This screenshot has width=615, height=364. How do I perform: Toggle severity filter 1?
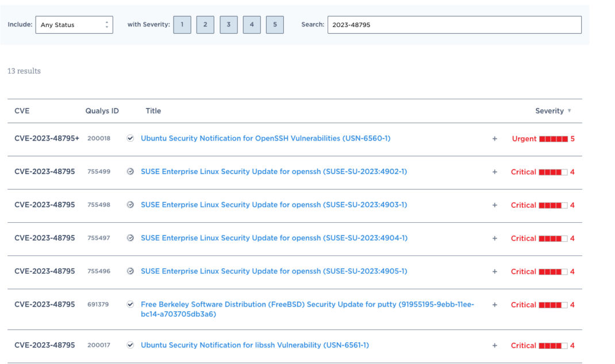(x=182, y=24)
